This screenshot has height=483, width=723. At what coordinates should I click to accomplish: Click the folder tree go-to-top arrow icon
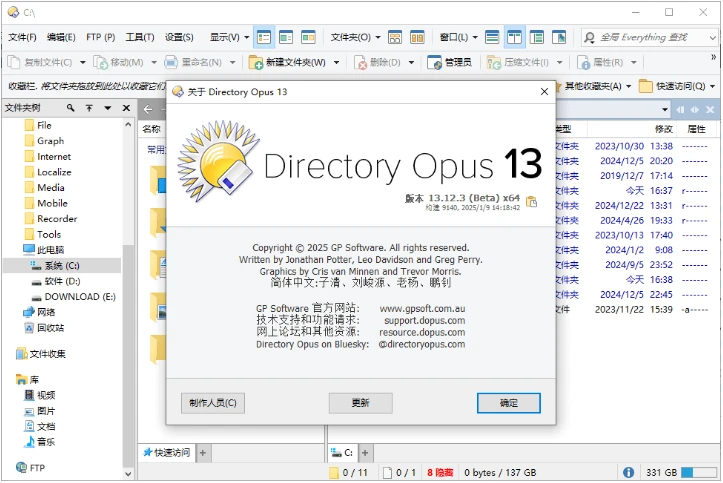(89, 108)
